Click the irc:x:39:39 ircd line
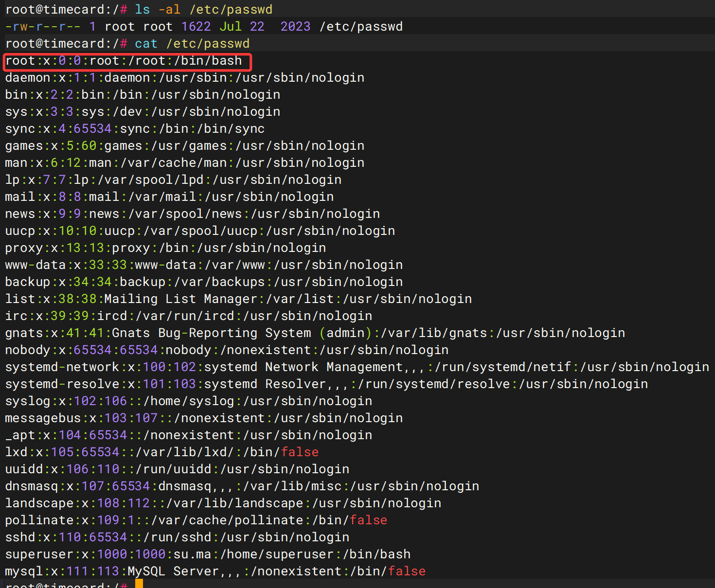The image size is (715, 588). (189, 316)
